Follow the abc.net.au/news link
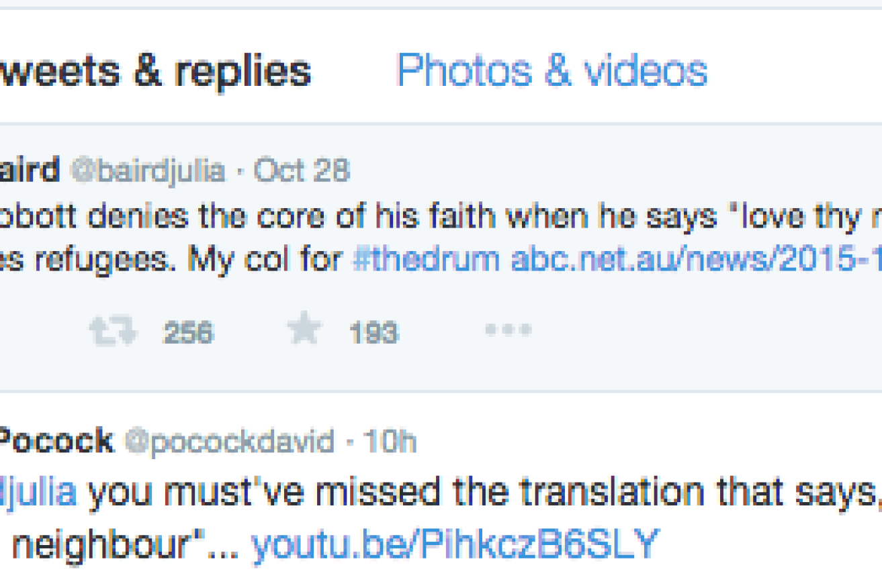The image size is (882, 588). click(696, 259)
